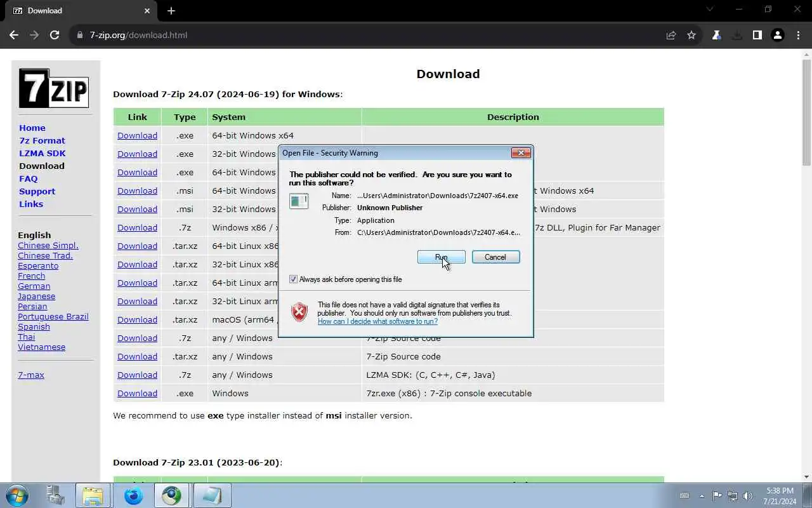Download the .exe 32-bit Windows installer
This screenshot has height=508, width=812.
pos(137,154)
